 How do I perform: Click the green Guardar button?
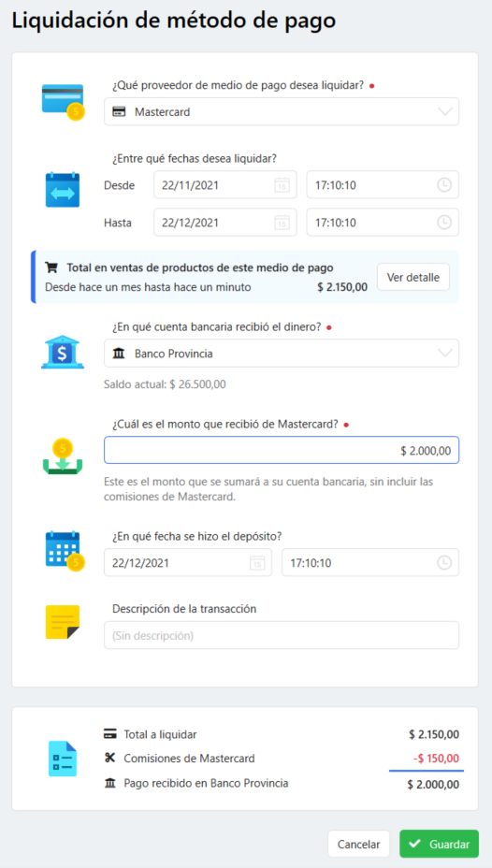(x=439, y=845)
